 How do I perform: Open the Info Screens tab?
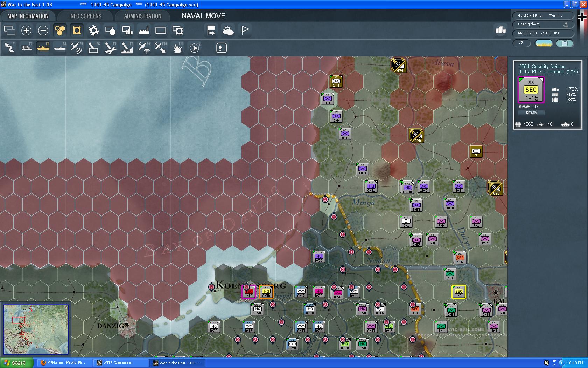click(x=85, y=16)
